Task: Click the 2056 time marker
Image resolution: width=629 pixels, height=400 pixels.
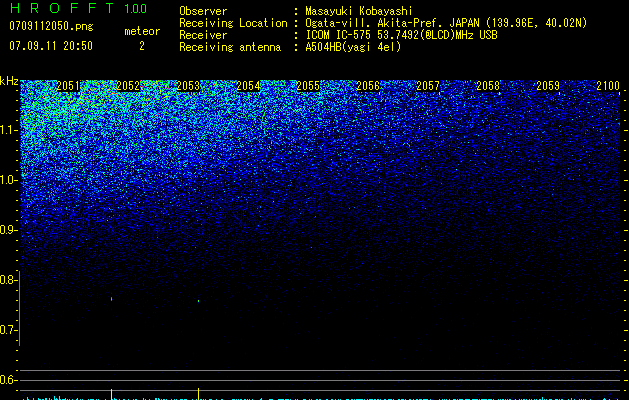Action: (x=368, y=86)
